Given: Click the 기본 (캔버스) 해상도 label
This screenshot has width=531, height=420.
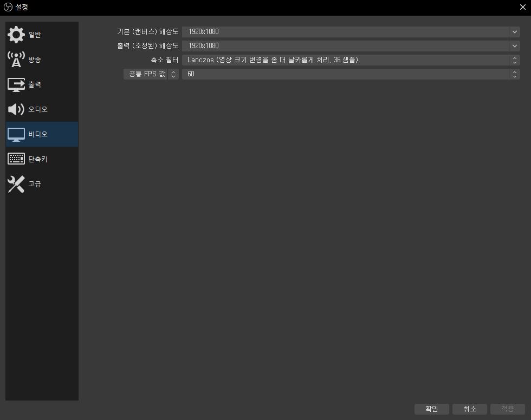Looking at the screenshot, I should [x=147, y=32].
